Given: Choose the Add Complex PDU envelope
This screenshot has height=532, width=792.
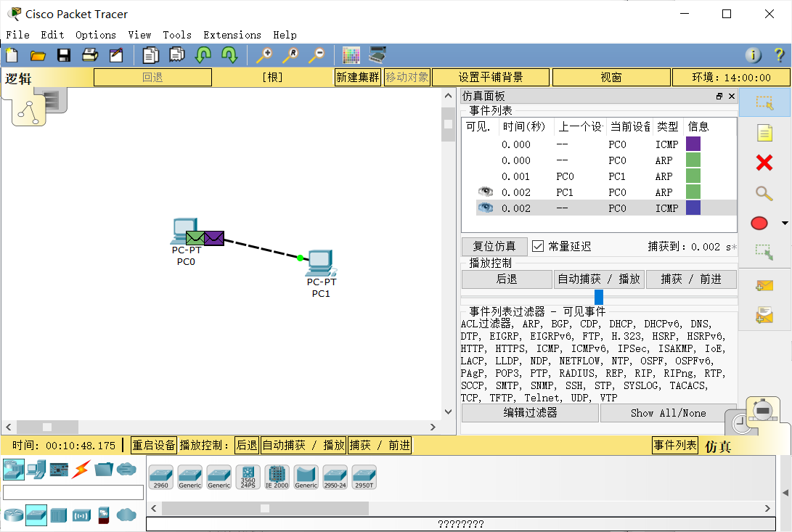Looking at the screenshot, I should (764, 315).
